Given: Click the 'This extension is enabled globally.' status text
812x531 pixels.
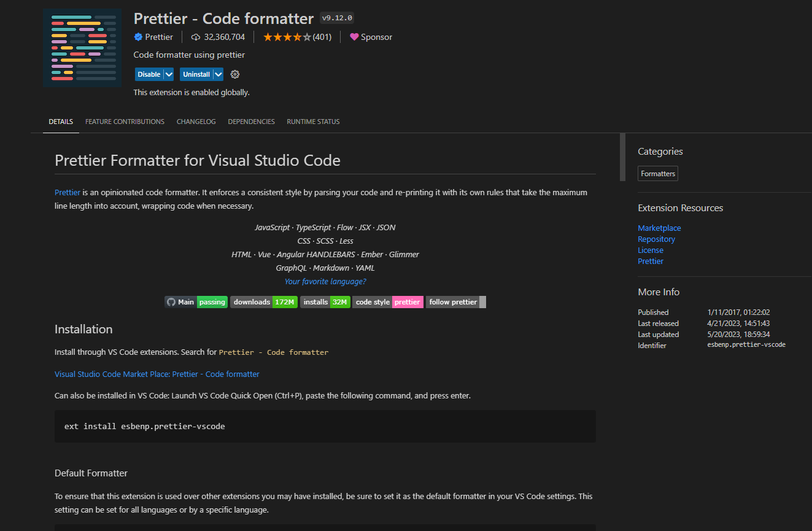Looking at the screenshot, I should pyautogui.click(x=191, y=93).
